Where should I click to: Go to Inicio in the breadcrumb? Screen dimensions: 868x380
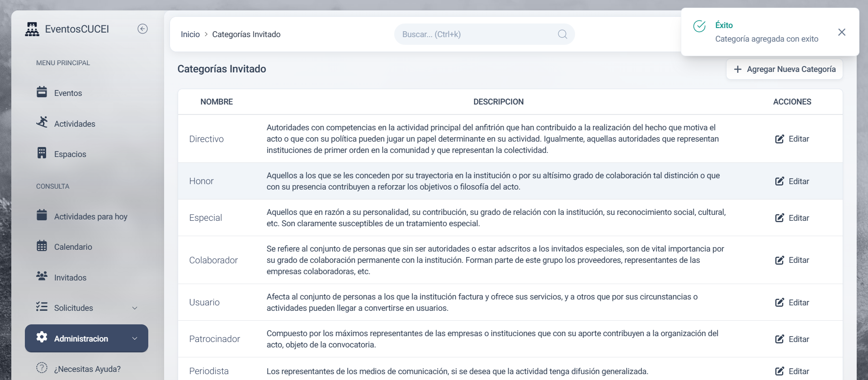(x=190, y=34)
